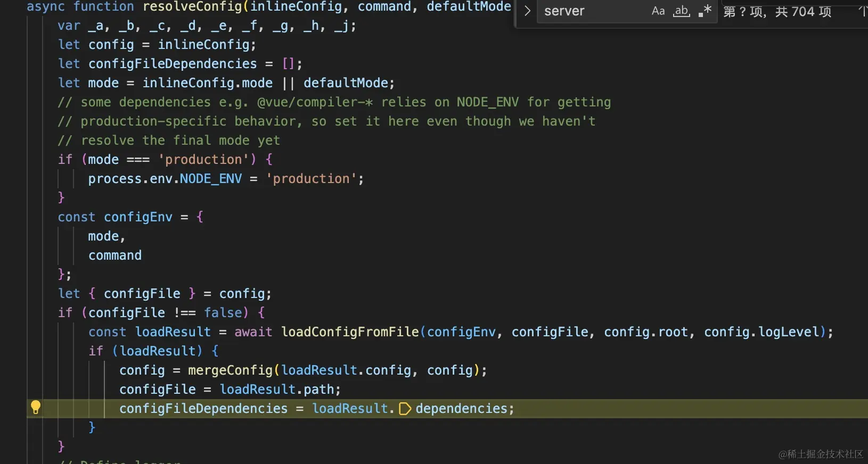Click the '_j' variable in var declaration
This screenshot has height=464, width=868.
coord(341,26)
